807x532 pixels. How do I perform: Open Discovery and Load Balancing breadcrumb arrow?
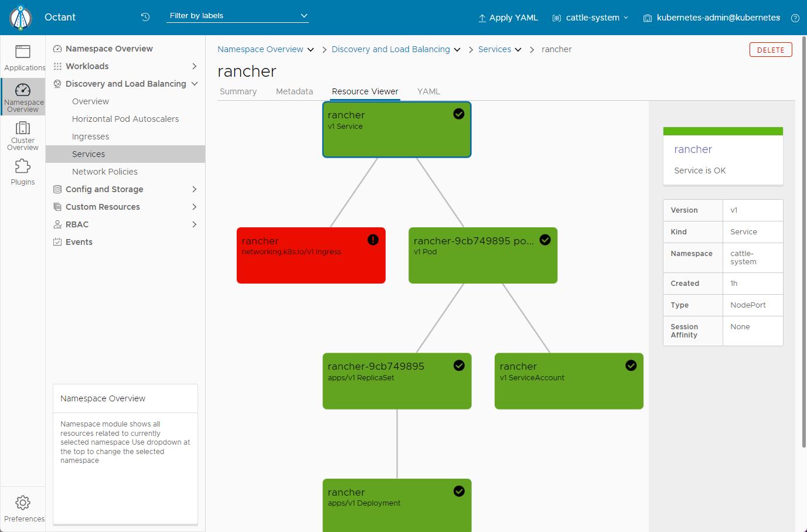[457, 50]
